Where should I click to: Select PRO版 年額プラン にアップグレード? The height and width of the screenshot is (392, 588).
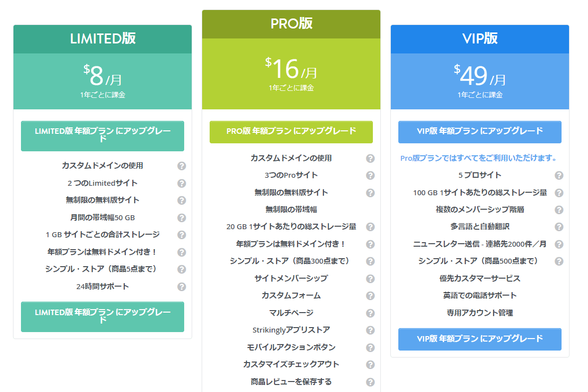291,132
